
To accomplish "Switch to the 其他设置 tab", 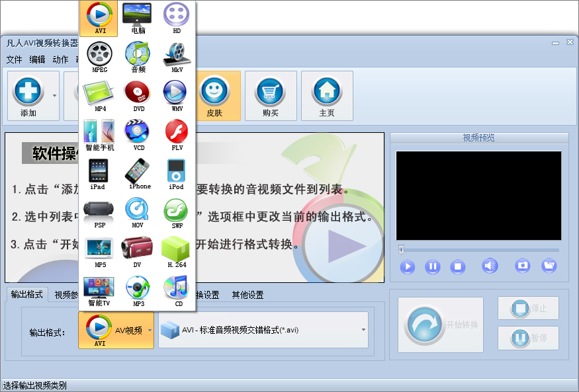I will 247,295.
